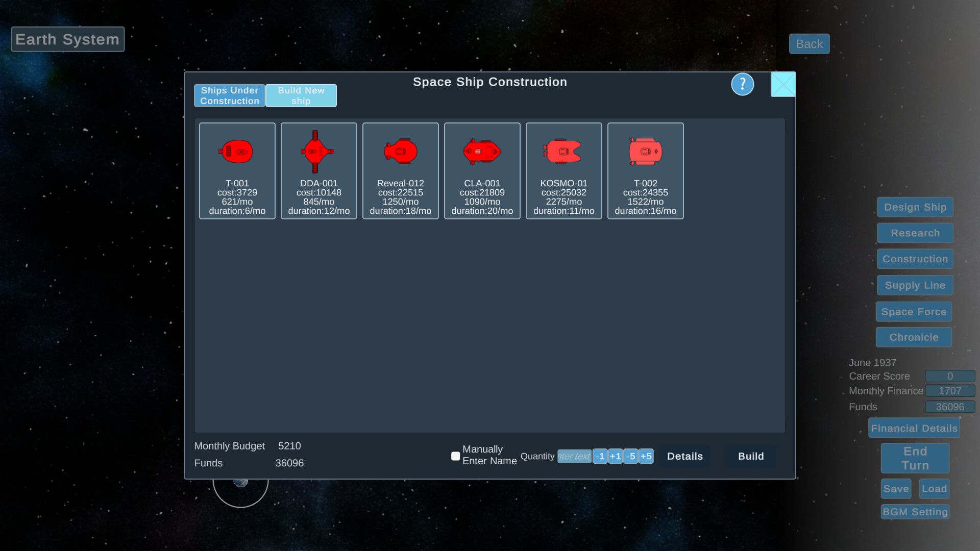Click the quantity text input field

click(574, 456)
